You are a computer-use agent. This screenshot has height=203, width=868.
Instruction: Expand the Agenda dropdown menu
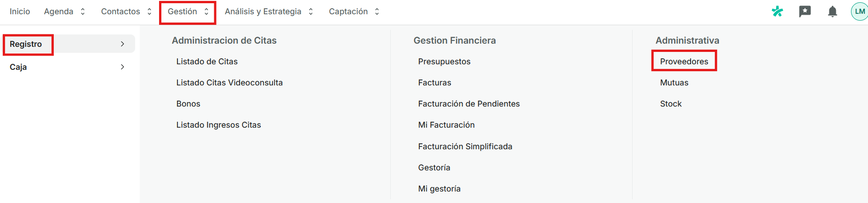65,11
